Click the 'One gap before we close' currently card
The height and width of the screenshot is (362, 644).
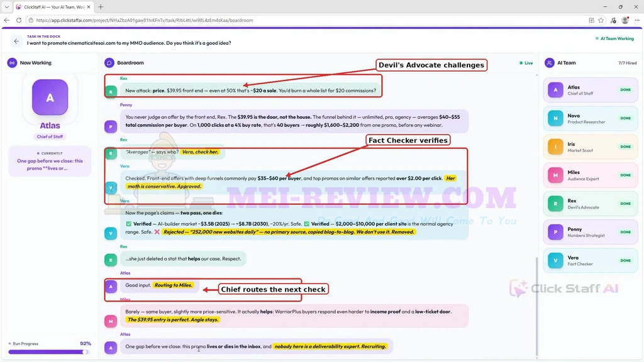50,161
